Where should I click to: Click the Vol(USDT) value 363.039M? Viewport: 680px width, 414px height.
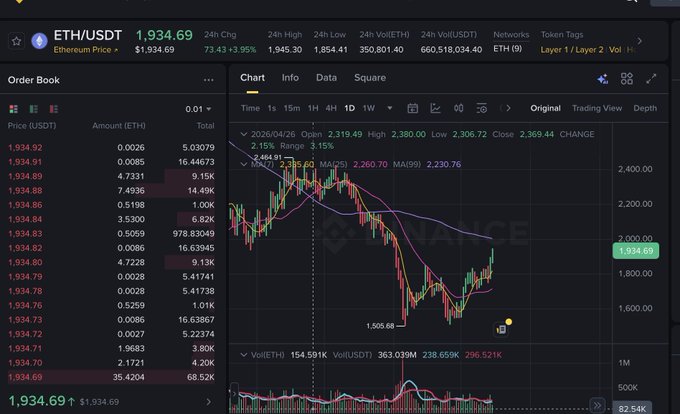(x=397, y=355)
